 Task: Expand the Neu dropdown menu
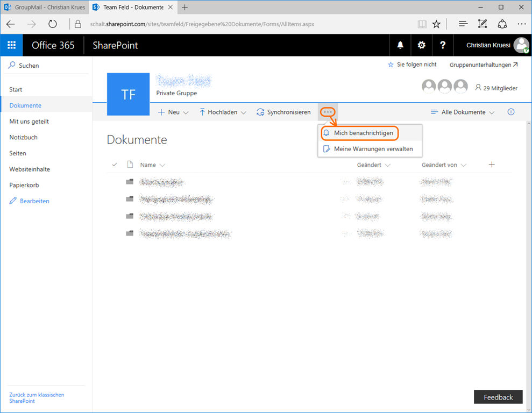[x=173, y=112]
